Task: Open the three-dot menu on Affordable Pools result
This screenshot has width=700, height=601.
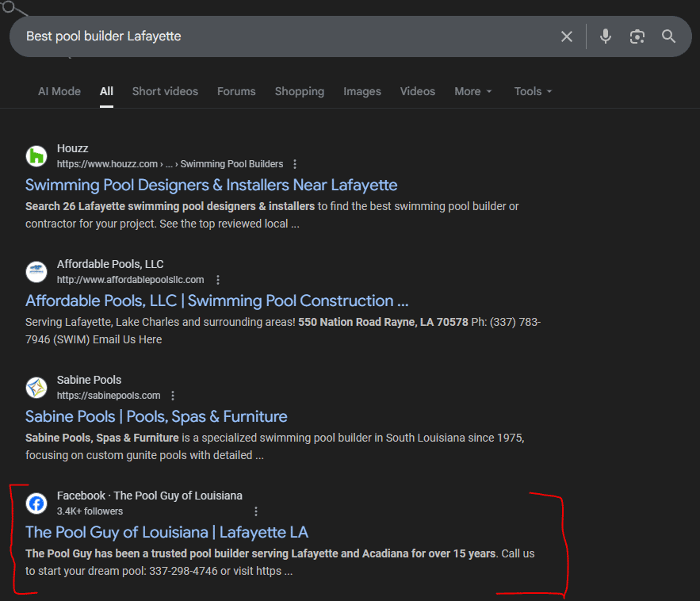Action: point(218,279)
